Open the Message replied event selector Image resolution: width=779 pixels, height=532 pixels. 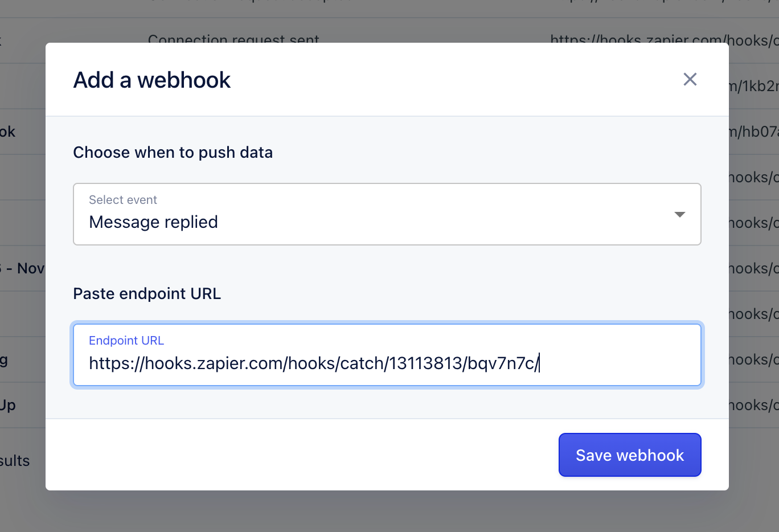point(387,214)
